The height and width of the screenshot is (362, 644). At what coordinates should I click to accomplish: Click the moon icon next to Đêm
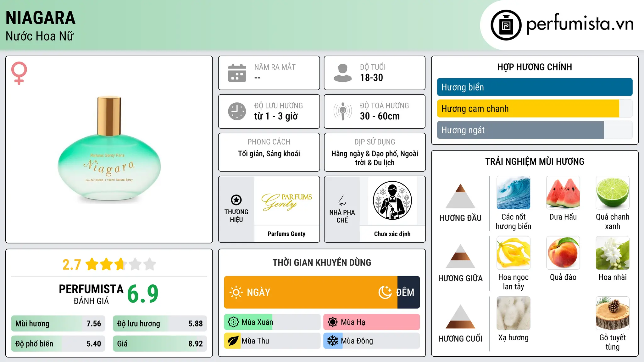pyautogui.click(x=385, y=292)
